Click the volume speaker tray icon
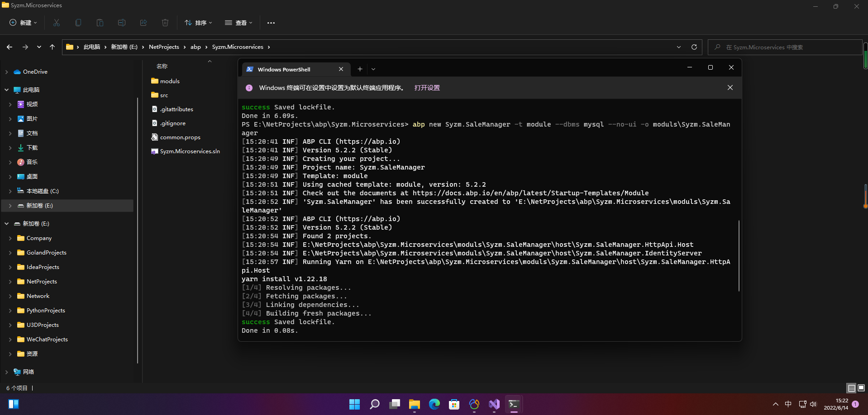868x415 pixels. tap(813, 404)
